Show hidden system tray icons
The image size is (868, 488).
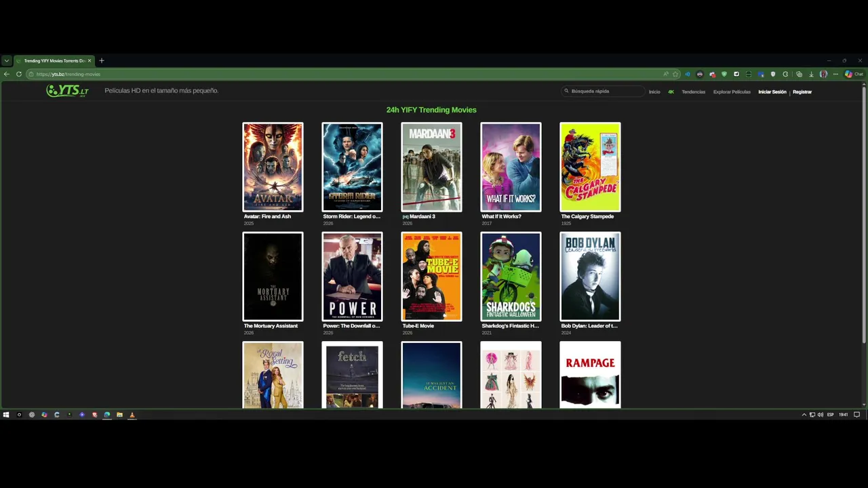(x=804, y=415)
